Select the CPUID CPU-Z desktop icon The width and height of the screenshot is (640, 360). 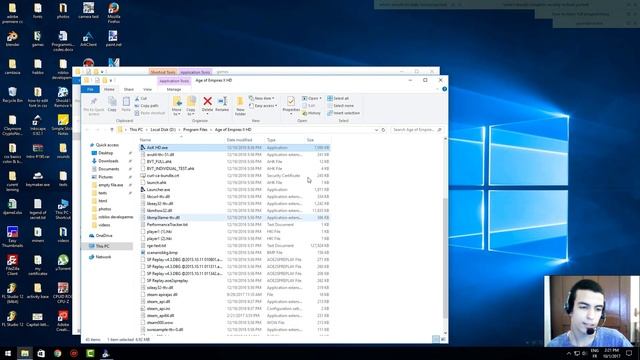(x=63, y=293)
